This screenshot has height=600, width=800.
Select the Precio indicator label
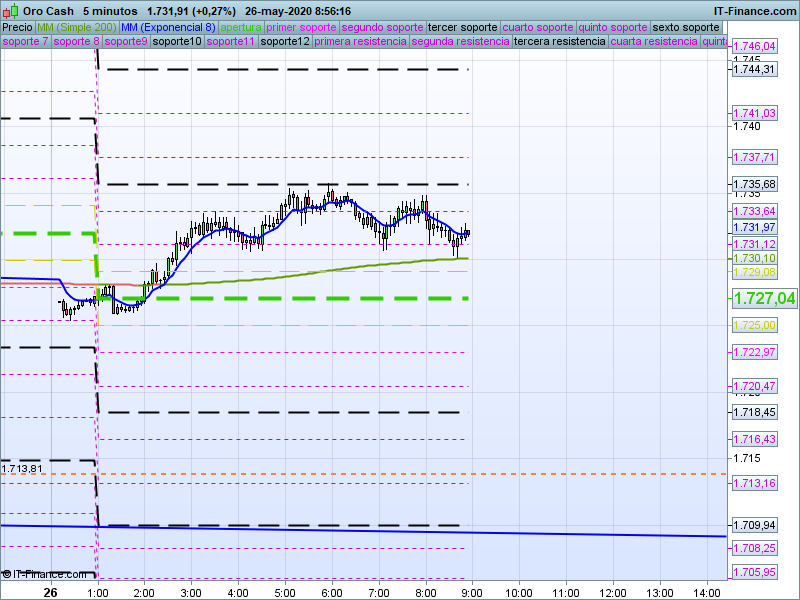pyautogui.click(x=17, y=27)
